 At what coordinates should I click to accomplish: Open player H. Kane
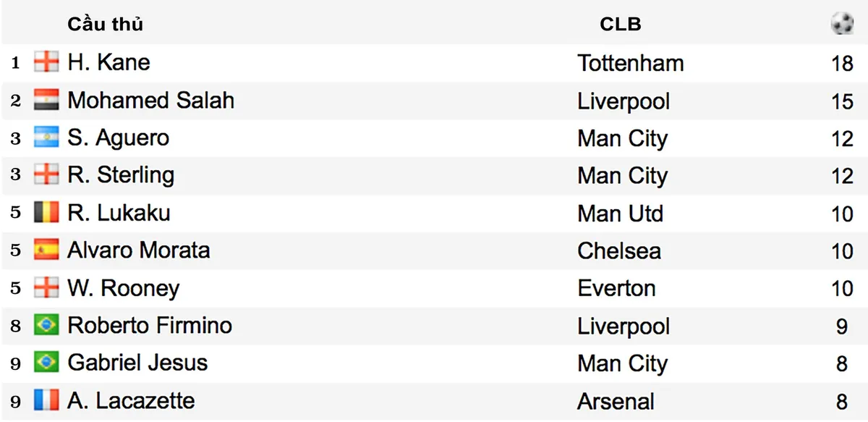tap(109, 62)
